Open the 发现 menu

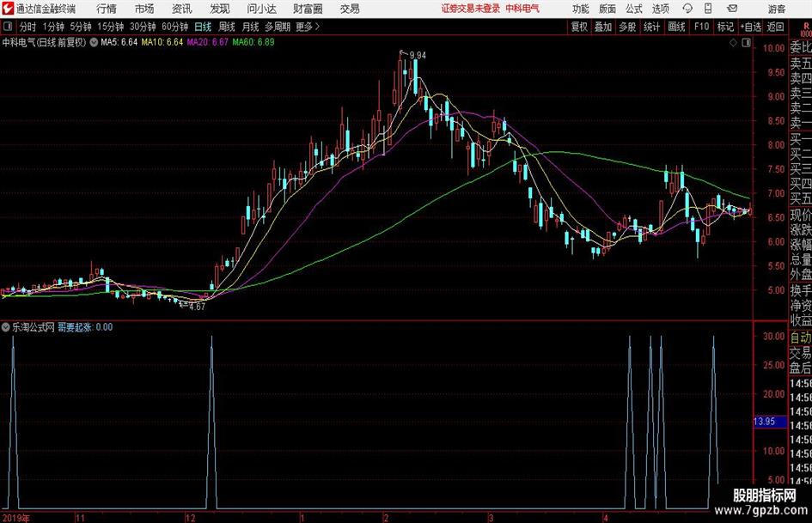pyautogui.click(x=220, y=9)
